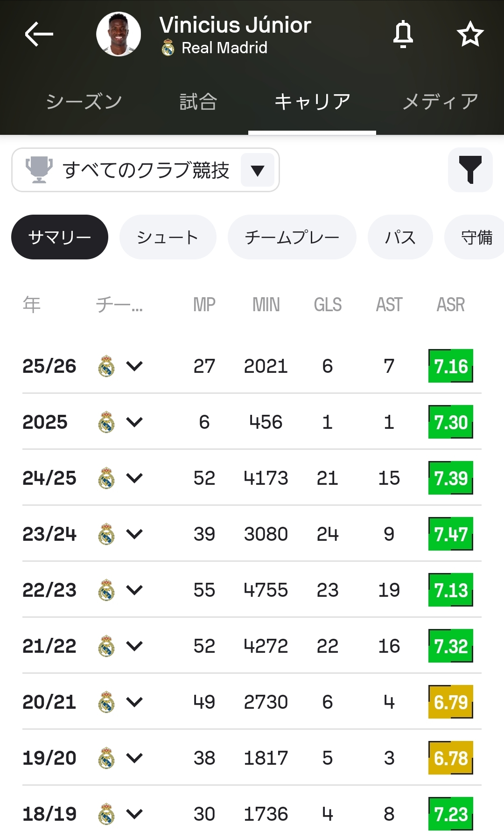Image resolution: width=504 pixels, height=838 pixels.
Task: Switch to the 試合 tab
Action: click(x=198, y=101)
